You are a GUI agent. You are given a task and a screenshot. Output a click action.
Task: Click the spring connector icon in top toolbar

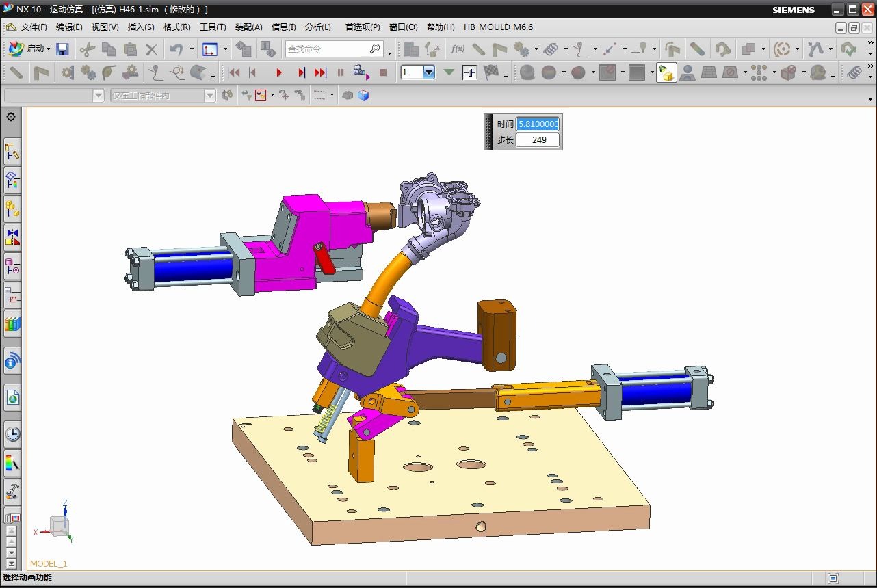tap(551, 49)
